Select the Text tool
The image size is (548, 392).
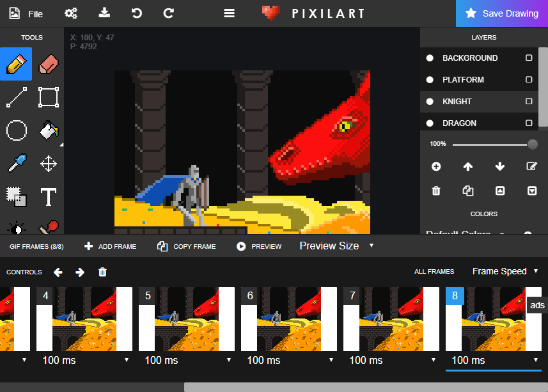pos(49,197)
